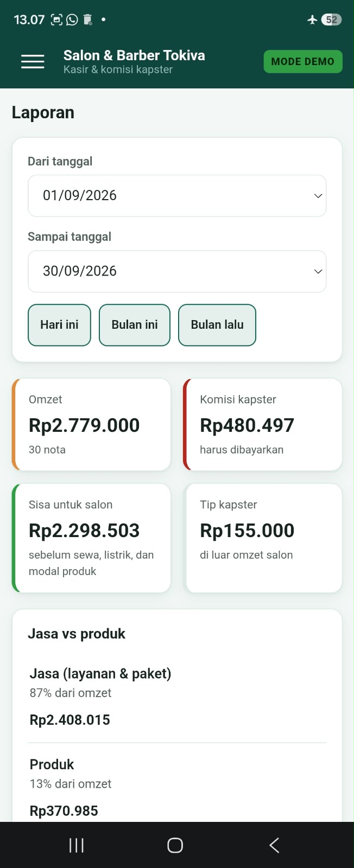Viewport: 354px width, 868px height.
Task: Select the Hari ini filter
Action: [x=59, y=325]
